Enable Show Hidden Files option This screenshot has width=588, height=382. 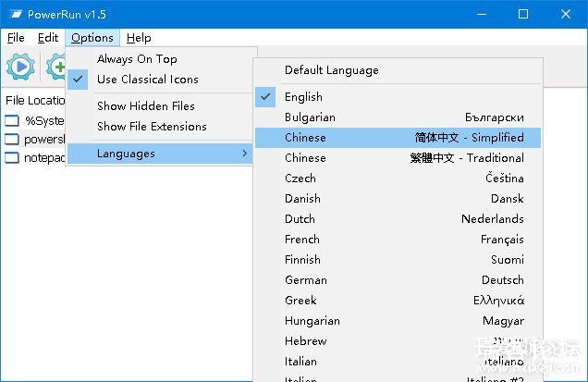pos(145,106)
